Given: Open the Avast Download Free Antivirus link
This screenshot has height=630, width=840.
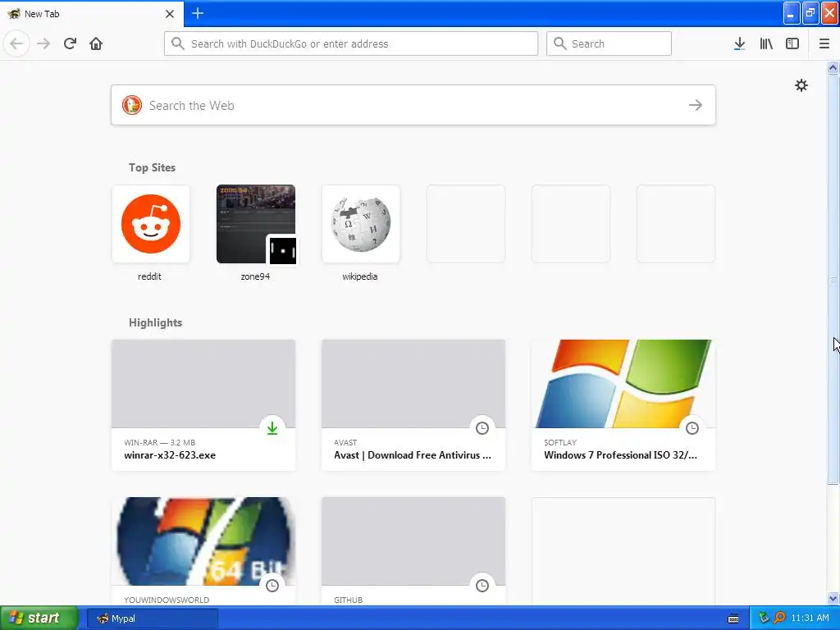Looking at the screenshot, I should [x=413, y=405].
